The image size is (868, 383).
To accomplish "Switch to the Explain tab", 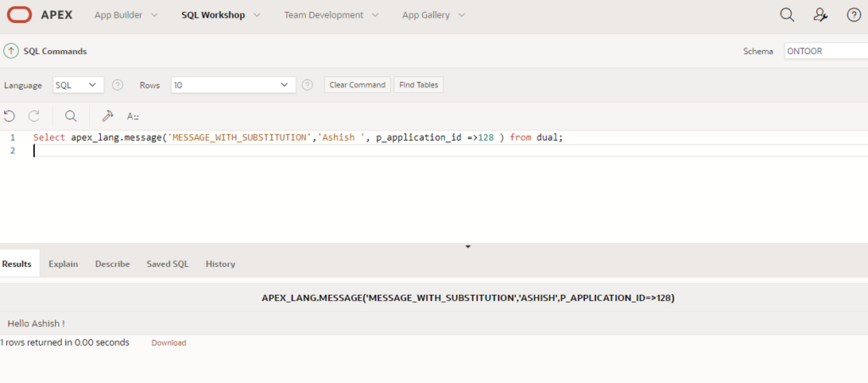I will point(63,264).
